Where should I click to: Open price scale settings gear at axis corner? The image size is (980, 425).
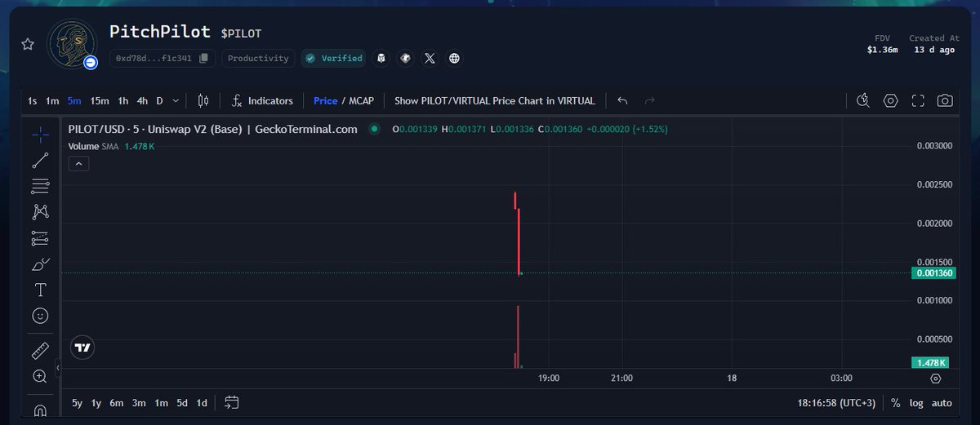pos(936,379)
